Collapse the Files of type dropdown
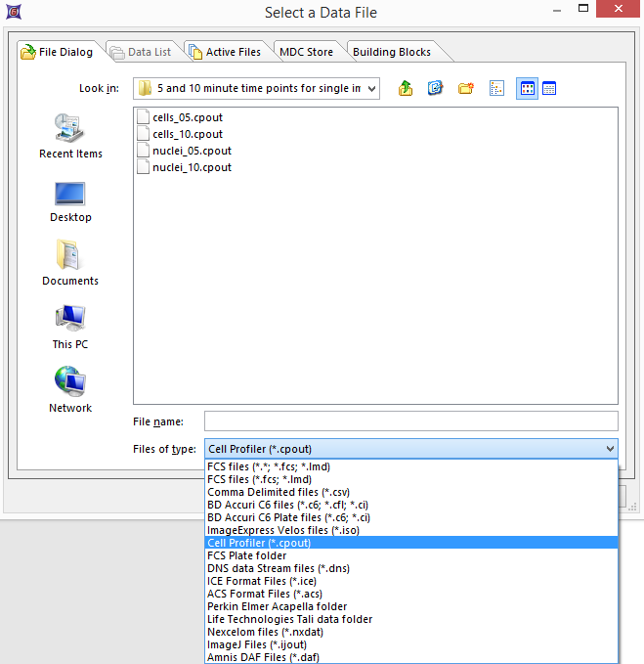 click(x=610, y=449)
